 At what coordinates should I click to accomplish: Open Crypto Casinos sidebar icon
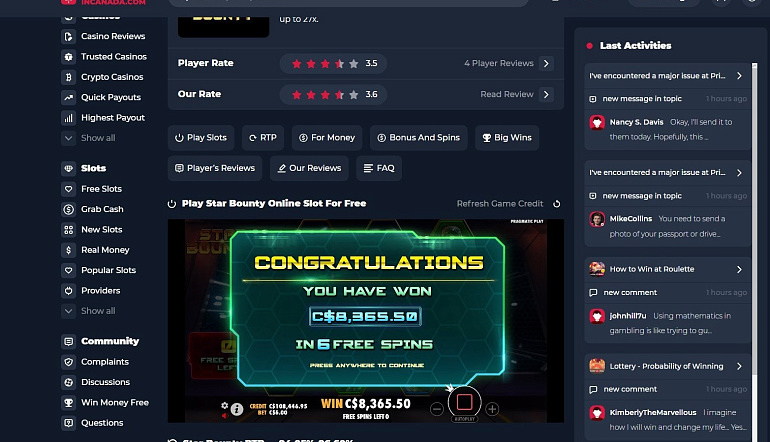tap(68, 77)
